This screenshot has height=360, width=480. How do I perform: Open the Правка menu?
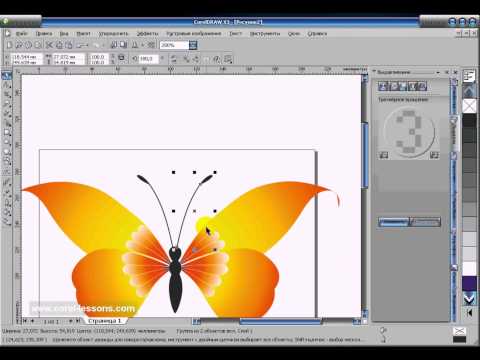44,34
